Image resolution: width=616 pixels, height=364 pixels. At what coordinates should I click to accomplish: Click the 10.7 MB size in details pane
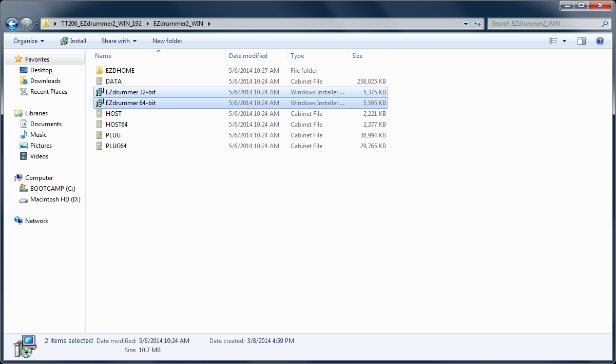pyautogui.click(x=149, y=350)
